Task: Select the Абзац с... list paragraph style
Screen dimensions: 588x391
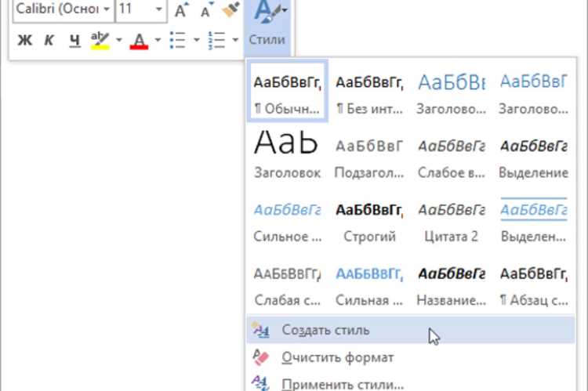Action: click(x=534, y=284)
